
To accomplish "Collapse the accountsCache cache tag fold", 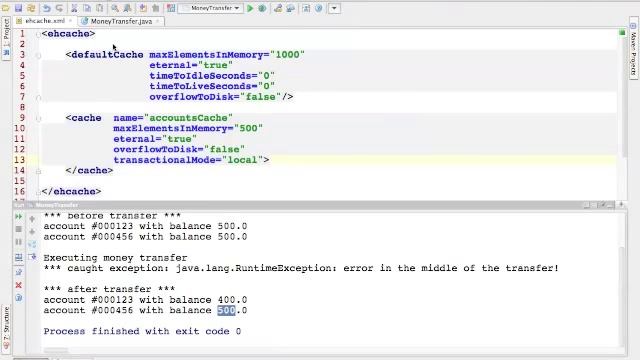I will point(38,118).
